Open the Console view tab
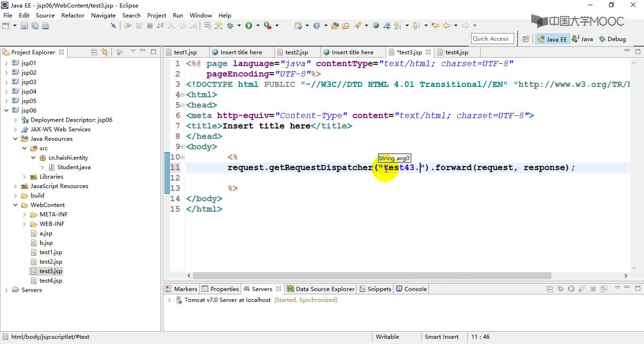The image size is (644, 344). coord(411,289)
